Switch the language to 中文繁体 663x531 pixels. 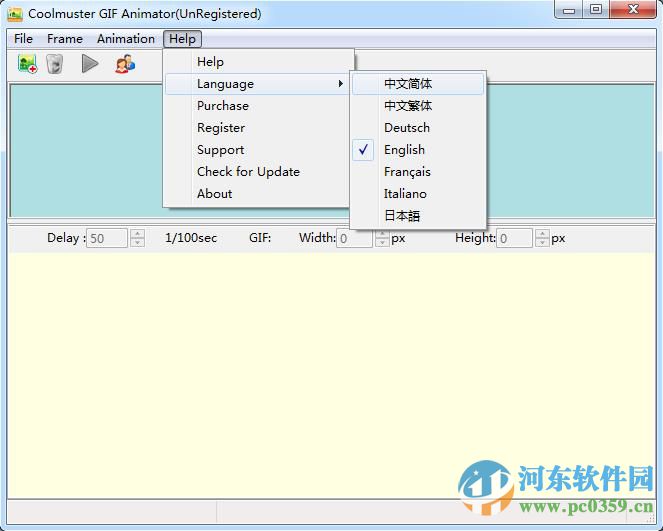pos(418,106)
